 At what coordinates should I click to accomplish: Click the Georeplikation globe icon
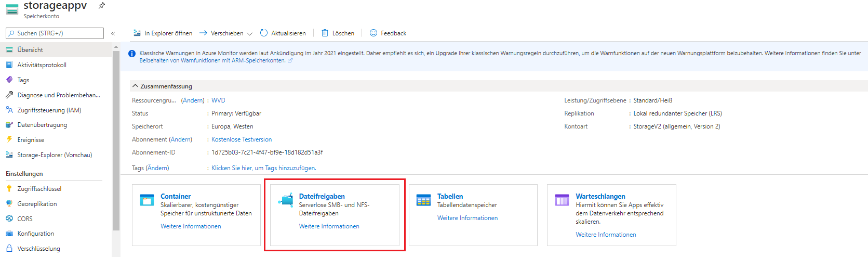(x=9, y=203)
